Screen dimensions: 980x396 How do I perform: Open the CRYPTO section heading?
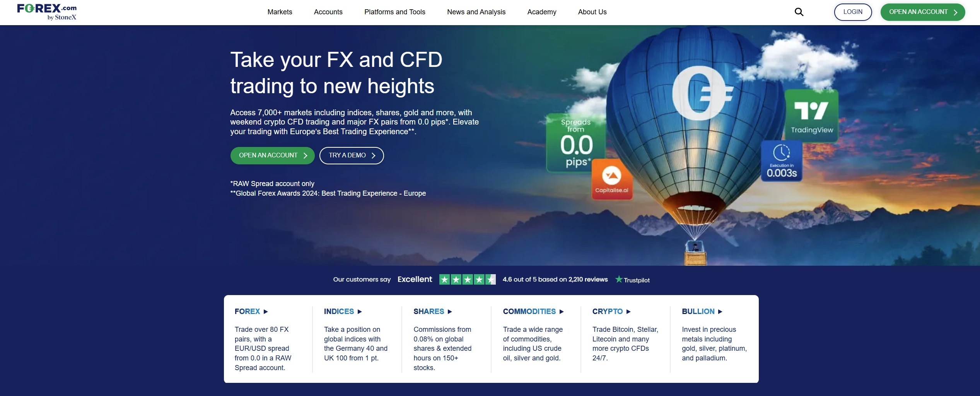click(x=607, y=311)
